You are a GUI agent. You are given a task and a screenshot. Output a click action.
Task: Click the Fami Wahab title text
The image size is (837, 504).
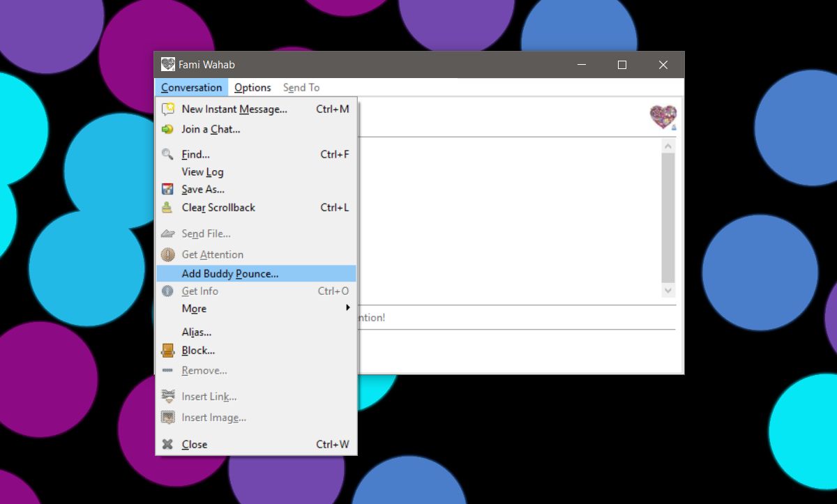[x=206, y=65]
